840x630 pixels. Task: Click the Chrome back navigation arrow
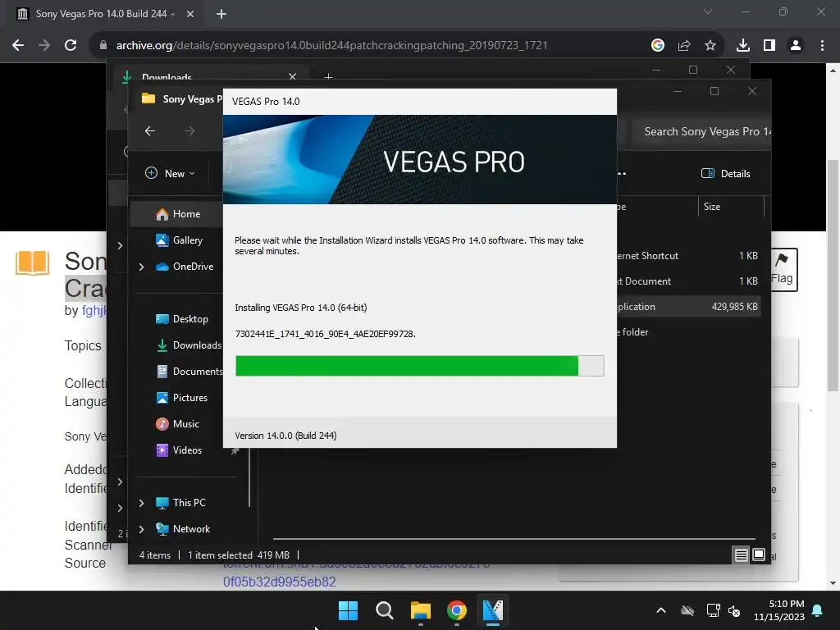18,46
